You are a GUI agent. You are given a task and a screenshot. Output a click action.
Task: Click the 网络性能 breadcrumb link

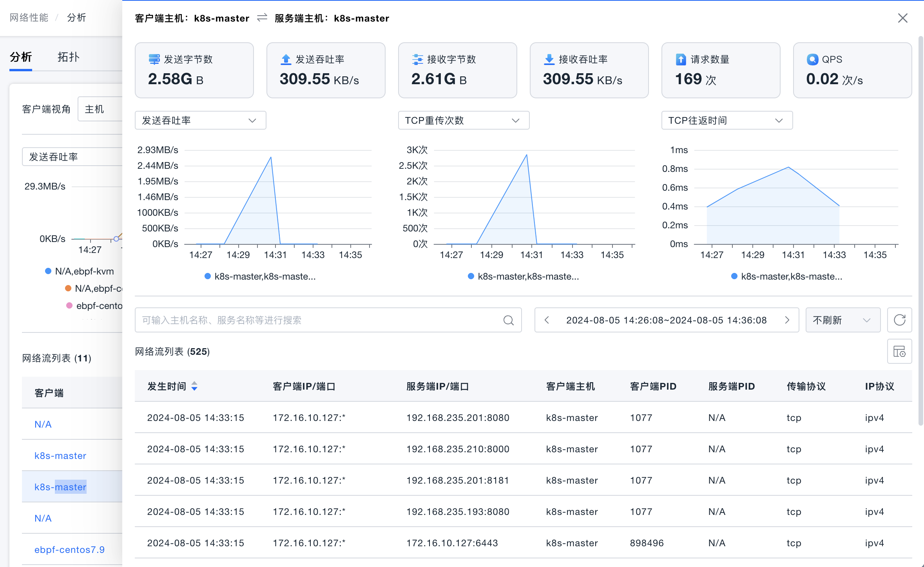[x=29, y=18]
